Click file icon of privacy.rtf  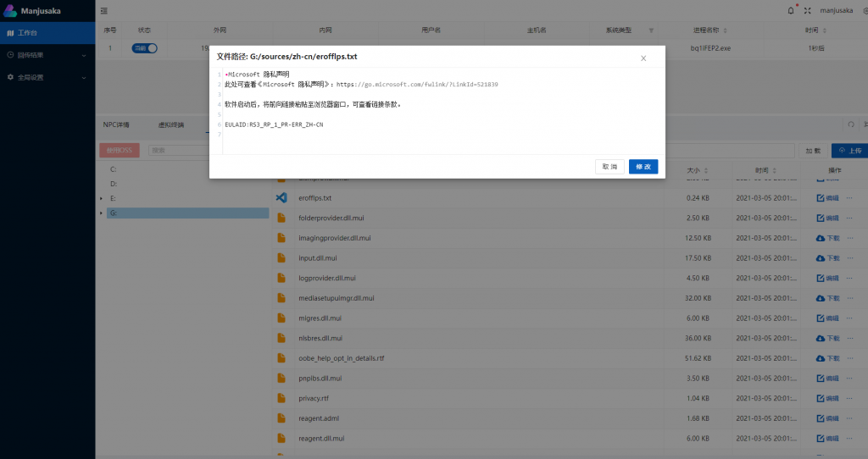pos(281,398)
